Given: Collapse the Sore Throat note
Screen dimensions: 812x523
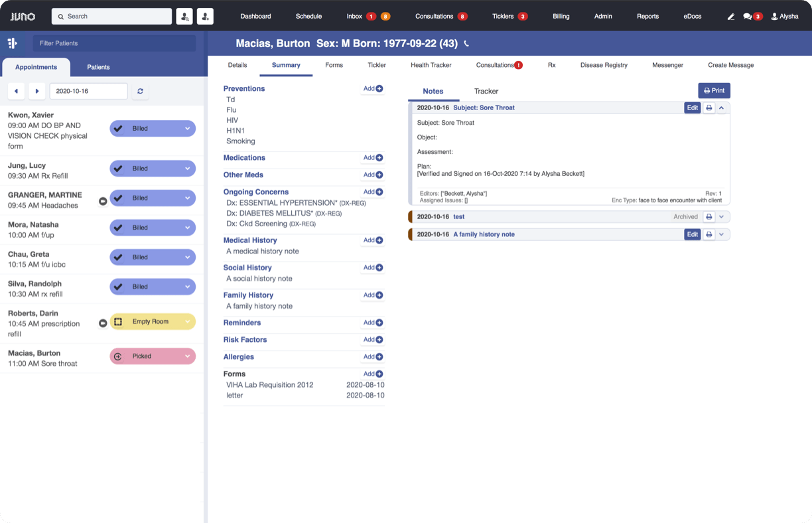Looking at the screenshot, I should (x=722, y=108).
